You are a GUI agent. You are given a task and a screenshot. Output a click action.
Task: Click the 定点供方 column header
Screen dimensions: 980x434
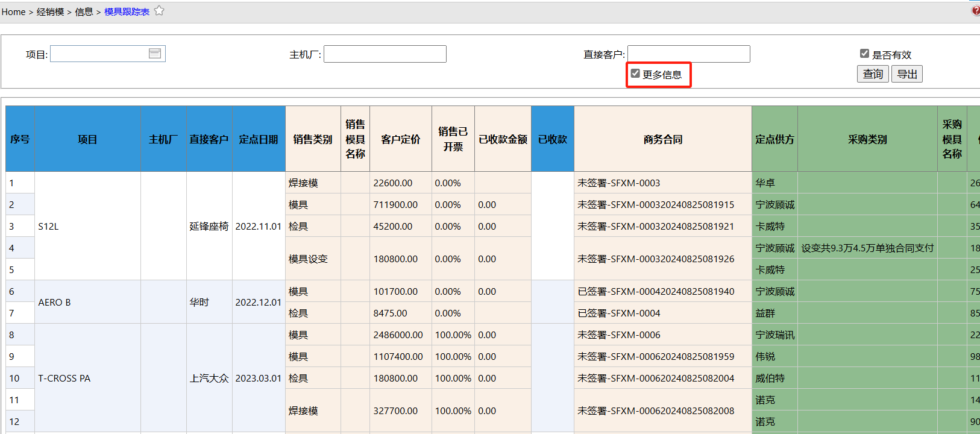(x=775, y=139)
